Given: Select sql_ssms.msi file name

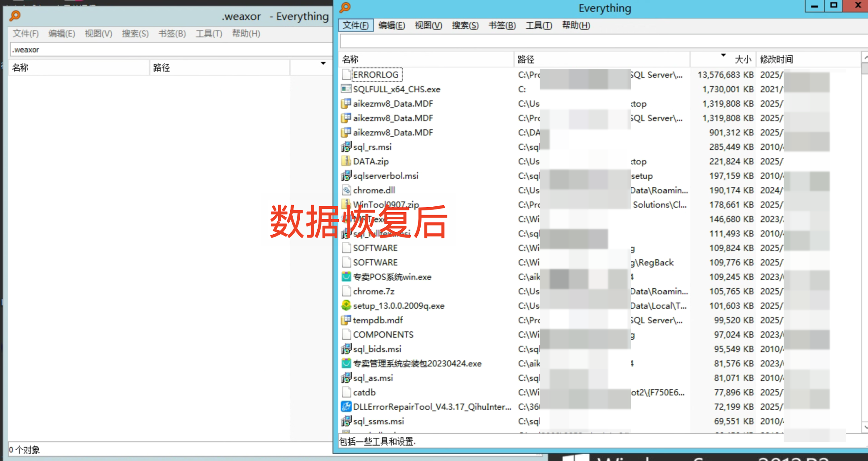Looking at the screenshot, I should (379, 421).
